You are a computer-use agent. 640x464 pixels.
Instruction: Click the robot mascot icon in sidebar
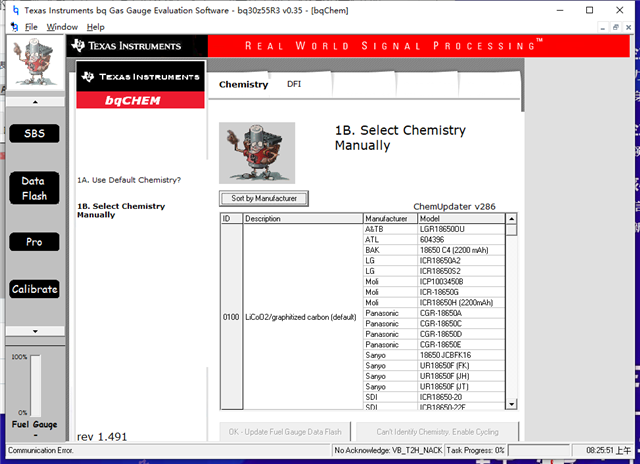35,62
